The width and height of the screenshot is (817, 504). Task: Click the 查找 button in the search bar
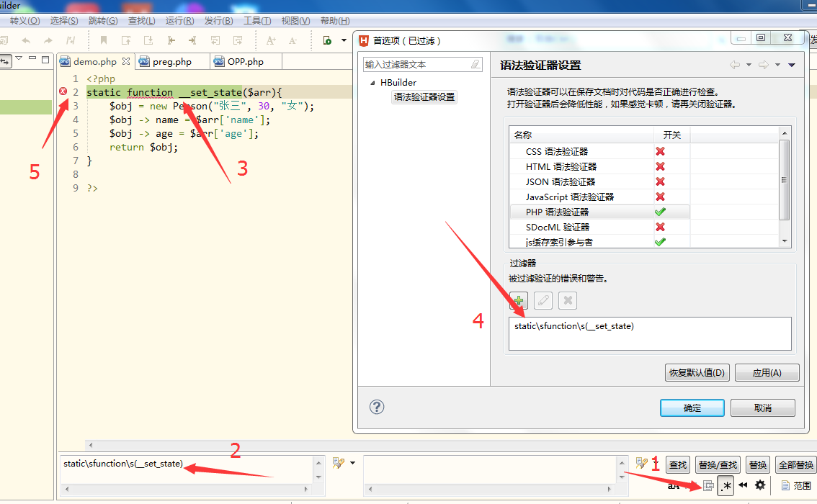(678, 464)
